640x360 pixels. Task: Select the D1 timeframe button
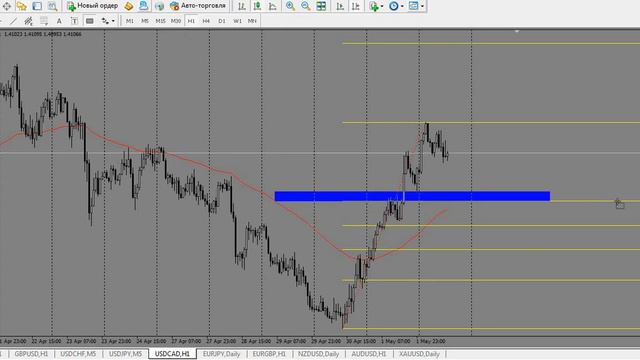pos(222,21)
